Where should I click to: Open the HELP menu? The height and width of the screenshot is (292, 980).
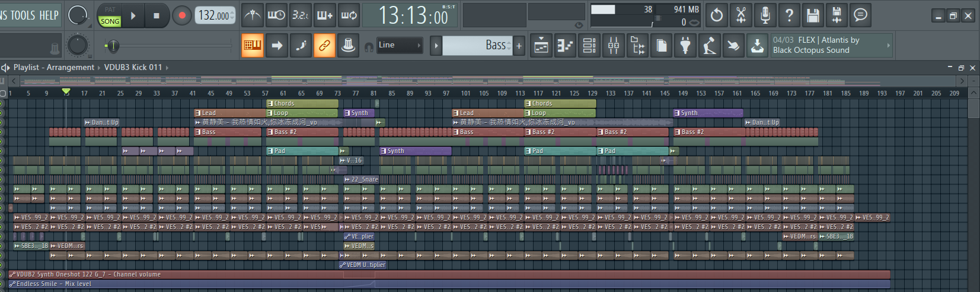click(49, 15)
